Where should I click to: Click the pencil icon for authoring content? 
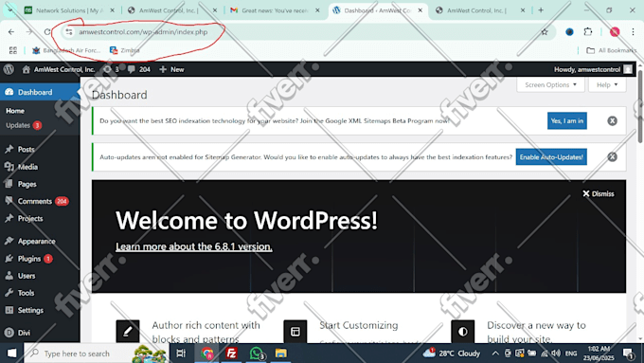pos(127,332)
